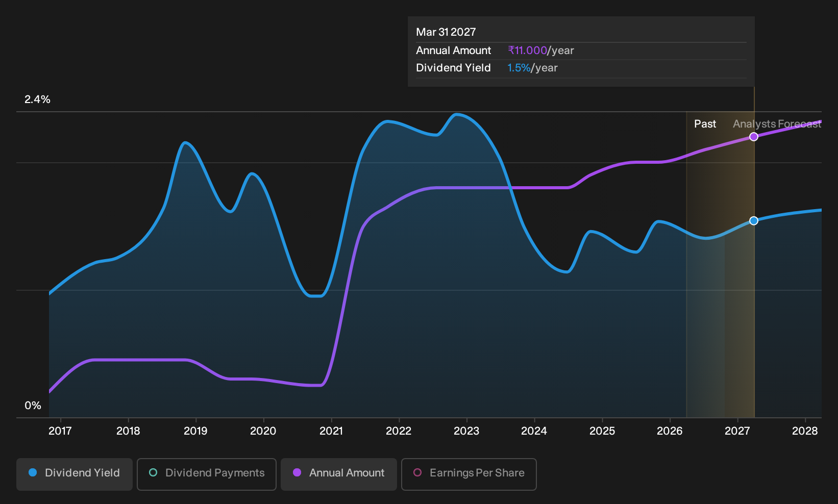Viewport: 838px width, 504px height.
Task: Click the 2023 x-axis label
Action: [466, 431]
